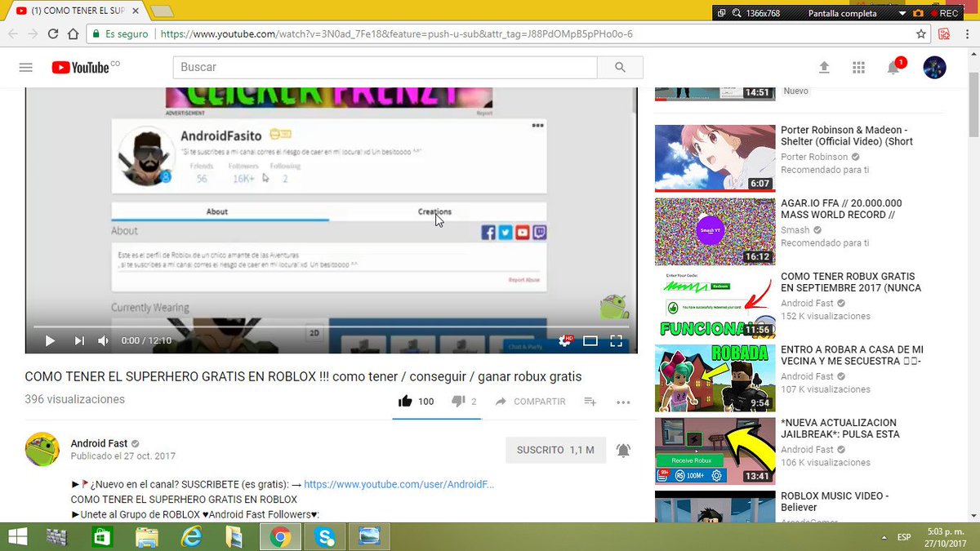Image resolution: width=980 pixels, height=551 pixels.
Task: Toggle channel notification bell
Action: pyautogui.click(x=623, y=450)
